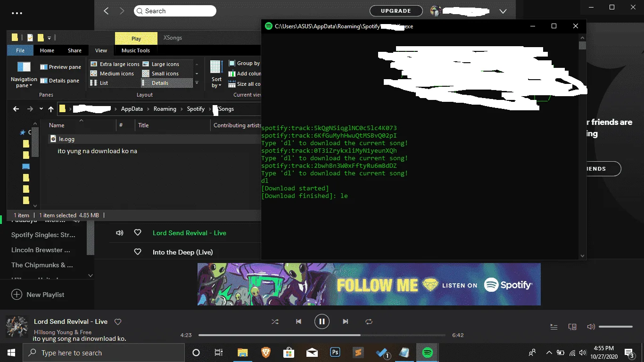Select the Explorer View tab

101,50
